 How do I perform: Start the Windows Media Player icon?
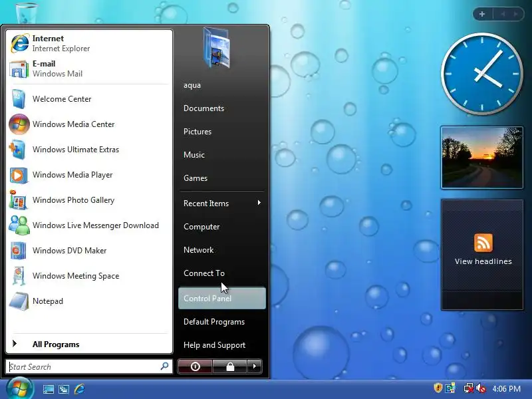[19, 175]
